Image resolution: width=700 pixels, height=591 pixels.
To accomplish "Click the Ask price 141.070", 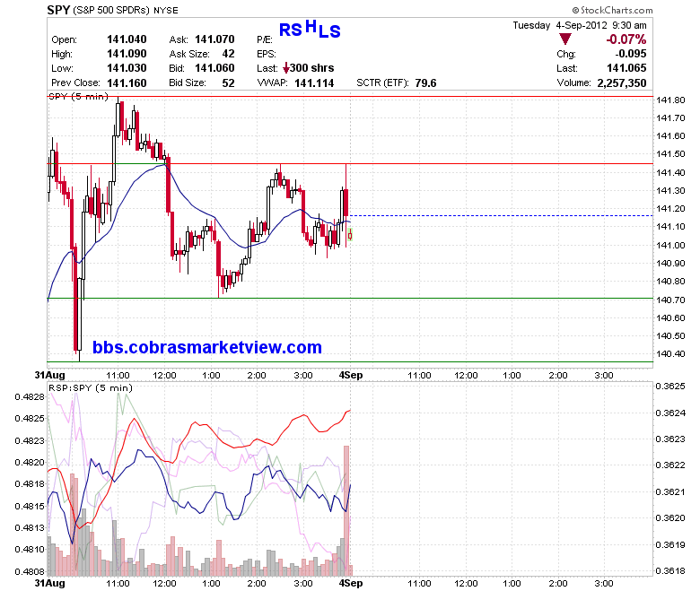I will [214, 39].
